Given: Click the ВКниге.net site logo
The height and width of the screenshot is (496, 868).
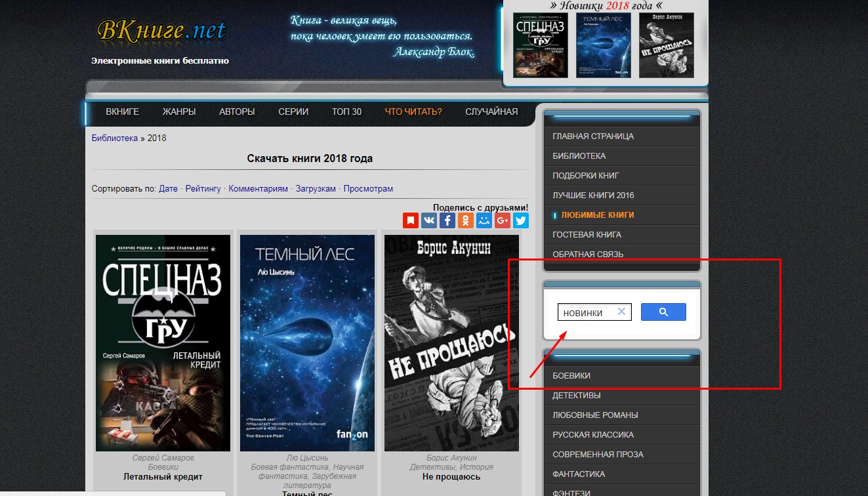Looking at the screenshot, I should pyautogui.click(x=161, y=30).
